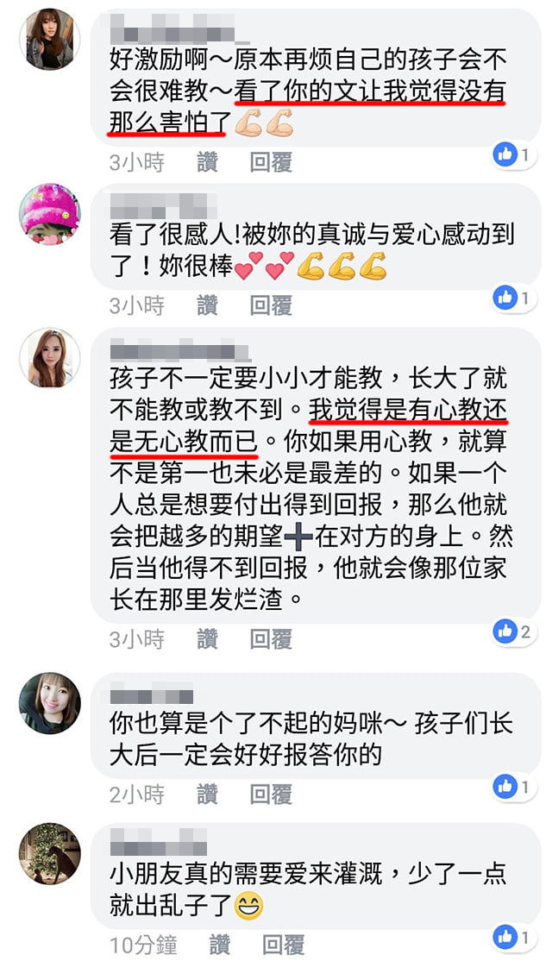Click like reaction icon on 妈咪 comment
Screen dimensions: 552x980
[x=505, y=787]
